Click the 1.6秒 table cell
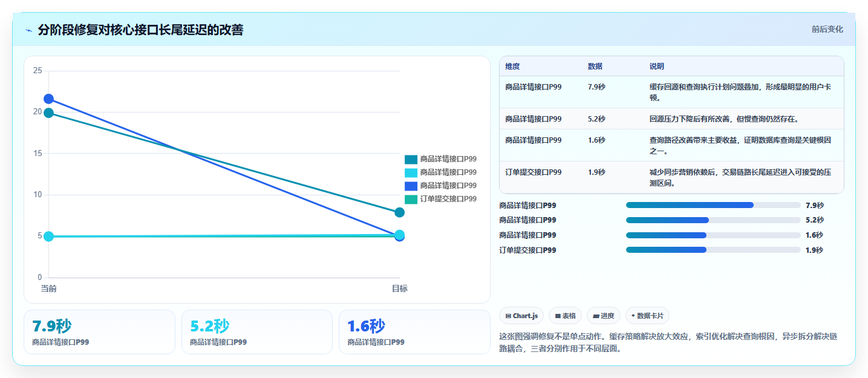Viewport: 868px width, 378px height. click(596, 140)
